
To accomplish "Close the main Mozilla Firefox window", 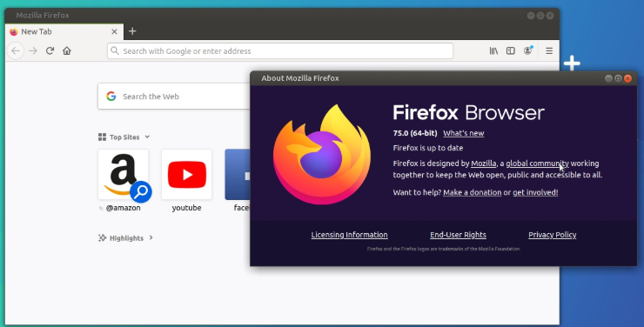I will (550, 16).
